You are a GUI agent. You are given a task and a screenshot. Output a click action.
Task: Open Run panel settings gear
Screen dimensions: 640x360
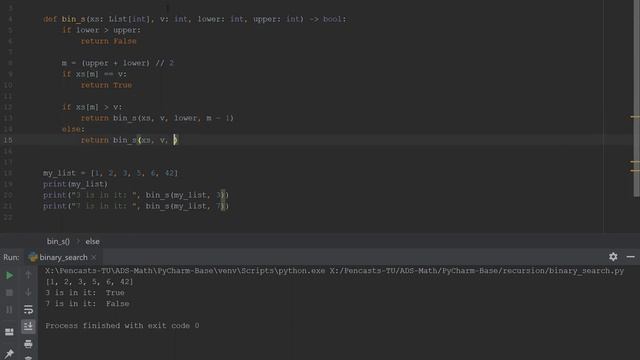(613, 257)
